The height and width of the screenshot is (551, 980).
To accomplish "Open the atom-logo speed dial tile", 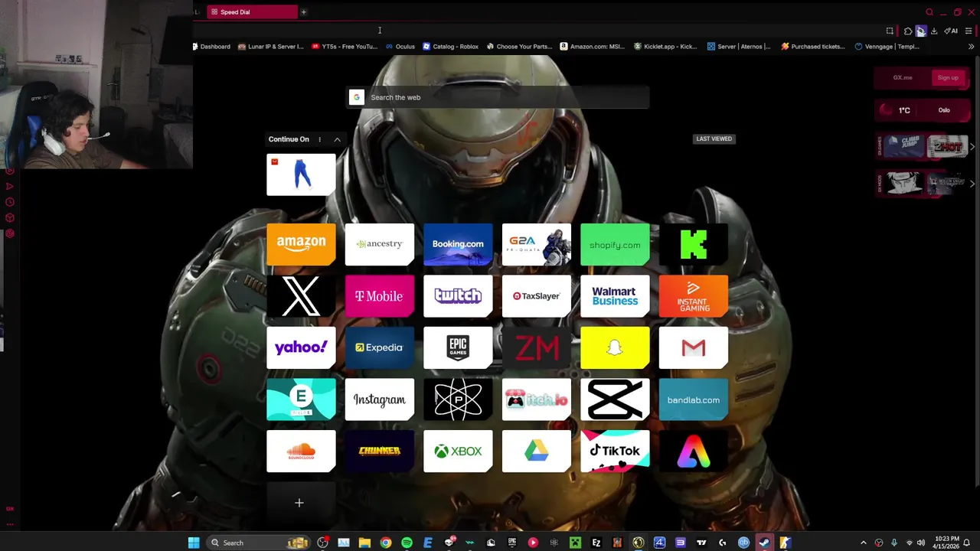I will tap(458, 399).
